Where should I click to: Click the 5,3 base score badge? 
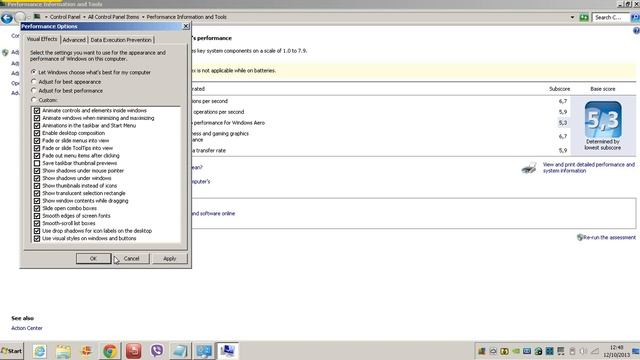point(603,120)
